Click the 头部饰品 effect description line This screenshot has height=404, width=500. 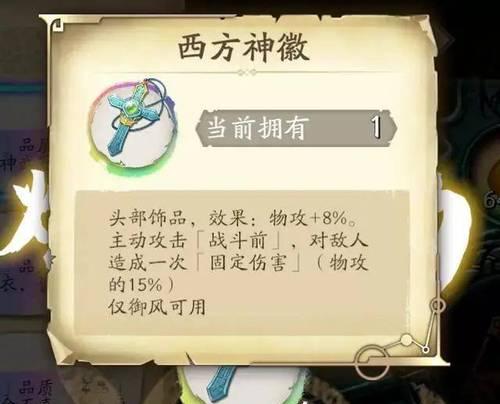pyautogui.click(x=233, y=219)
